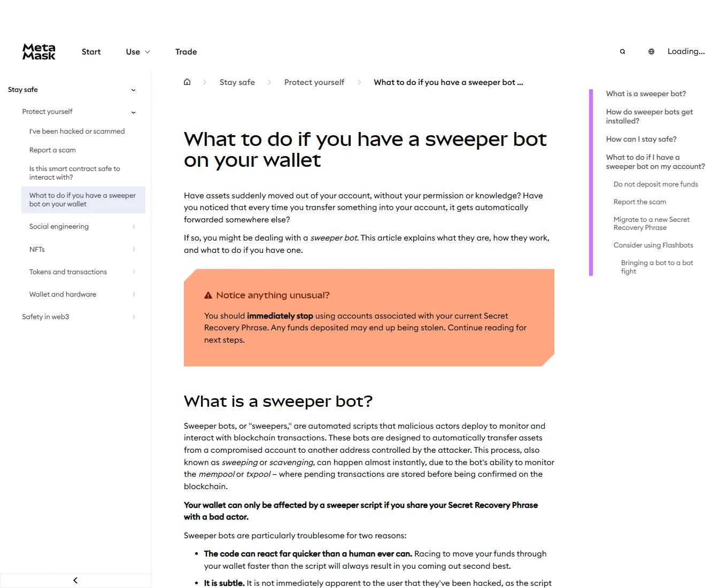Expand the Social engineering section chevron
This screenshot has height=588, width=727.
pos(134,227)
